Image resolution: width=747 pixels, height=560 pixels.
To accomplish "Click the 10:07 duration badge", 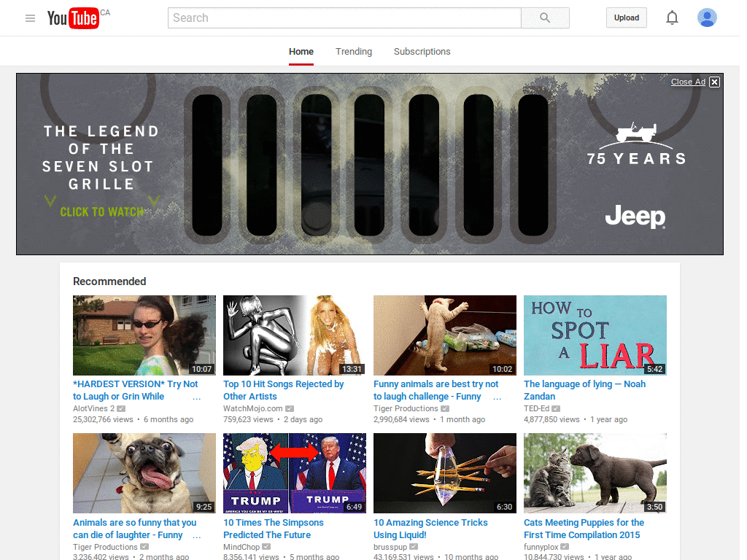I will (x=201, y=369).
